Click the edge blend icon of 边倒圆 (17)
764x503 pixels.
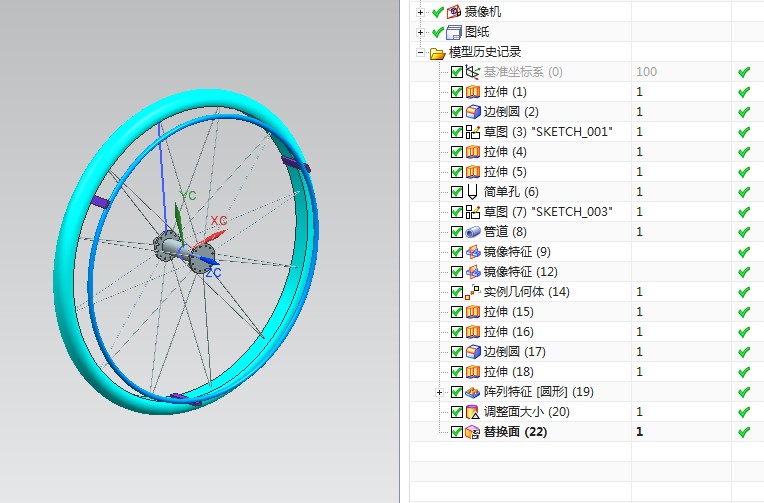click(473, 351)
